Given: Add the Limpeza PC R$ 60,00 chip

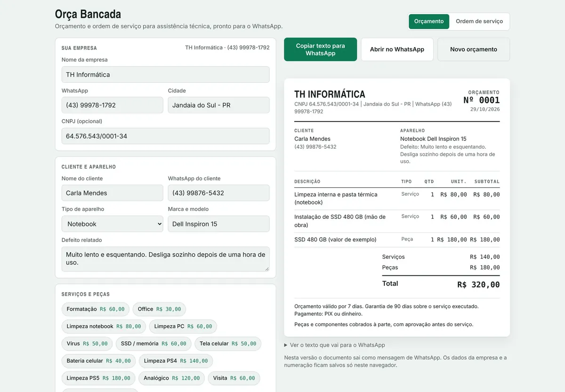Looking at the screenshot, I should pyautogui.click(x=183, y=327).
